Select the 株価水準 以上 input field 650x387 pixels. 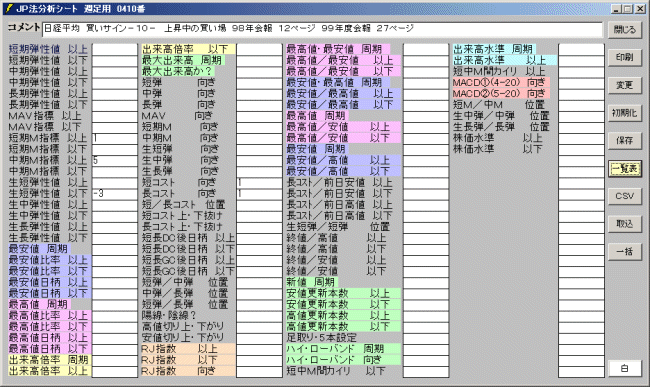[581, 138]
